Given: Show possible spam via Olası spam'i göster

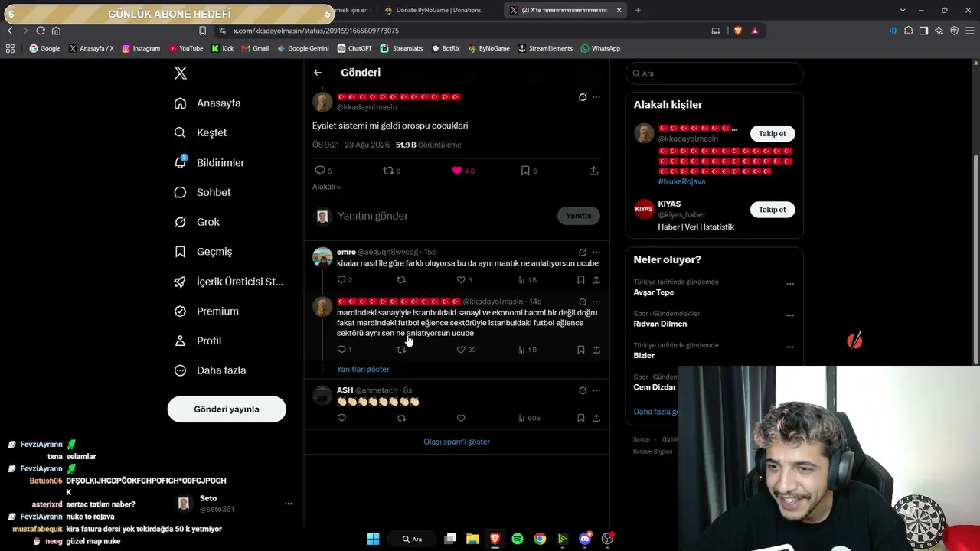Looking at the screenshot, I should 456,442.
